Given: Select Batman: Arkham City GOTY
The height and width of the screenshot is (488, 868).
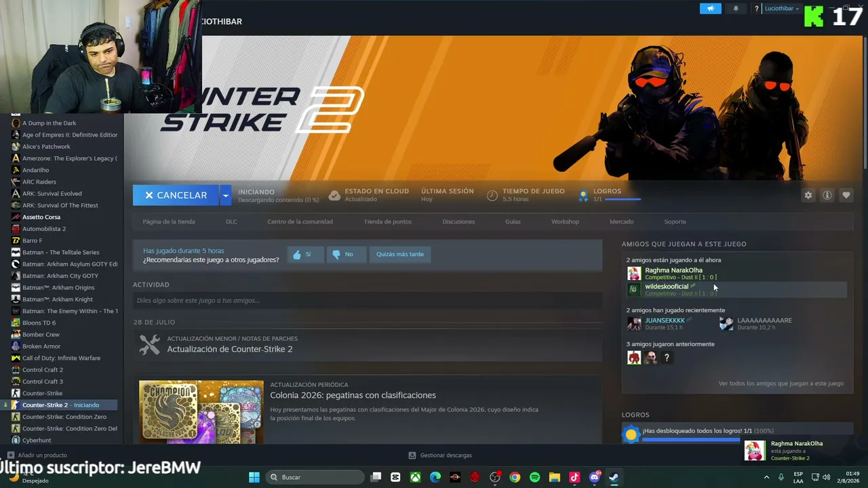Looking at the screenshot, I should 60,276.
